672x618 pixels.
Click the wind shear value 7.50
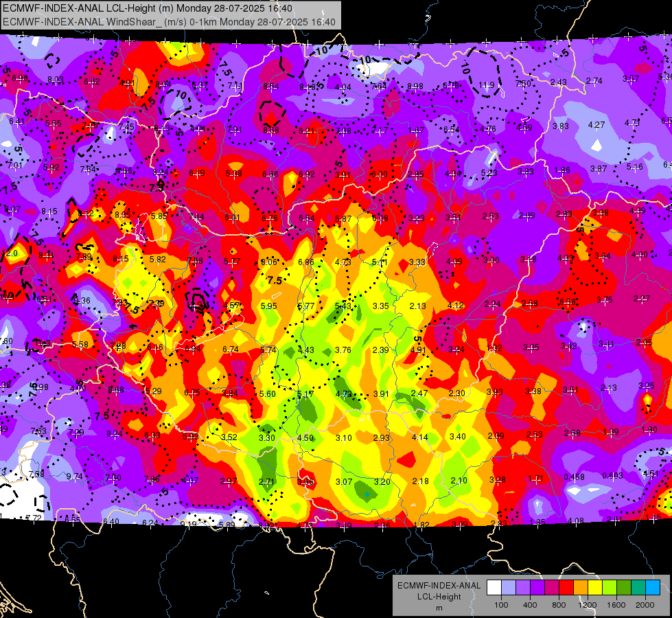(x=522, y=84)
